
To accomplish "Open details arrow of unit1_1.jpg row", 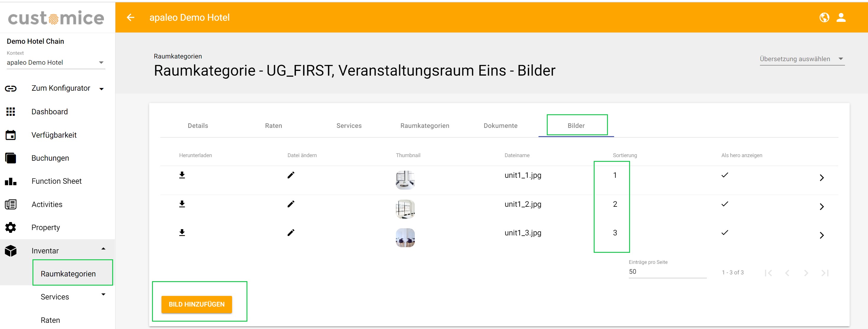I will 821,178.
